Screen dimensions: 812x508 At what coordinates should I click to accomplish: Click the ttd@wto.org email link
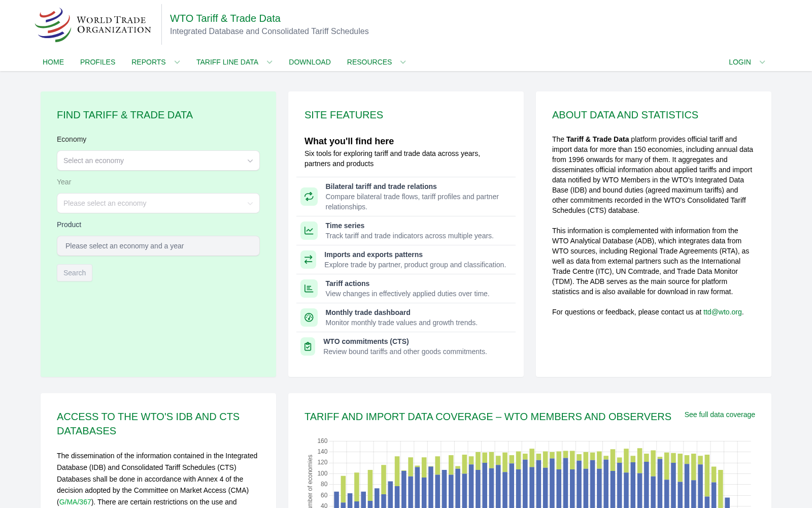point(722,312)
